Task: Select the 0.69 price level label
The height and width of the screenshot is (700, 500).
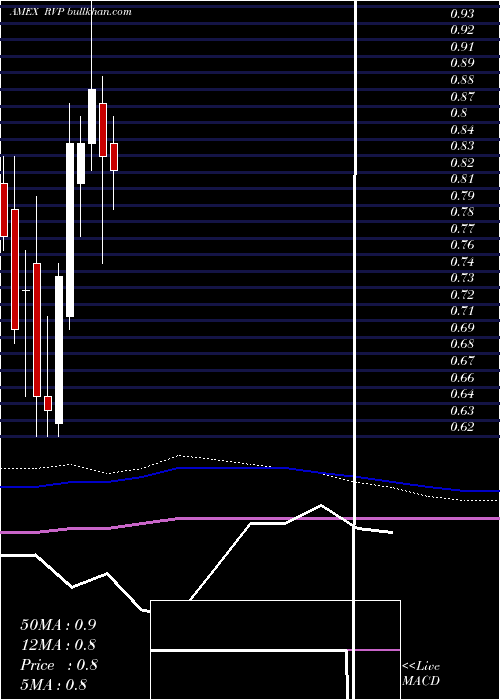Action: click(x=462, y=328)
